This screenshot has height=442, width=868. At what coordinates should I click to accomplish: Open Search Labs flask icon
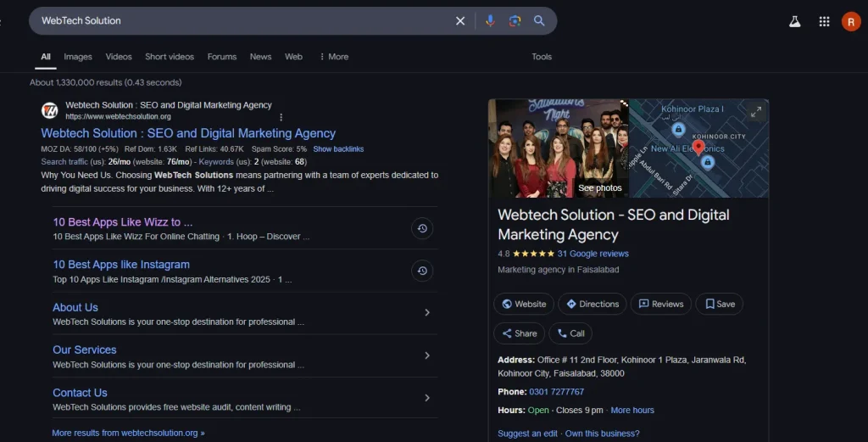(x=794, y=21)
